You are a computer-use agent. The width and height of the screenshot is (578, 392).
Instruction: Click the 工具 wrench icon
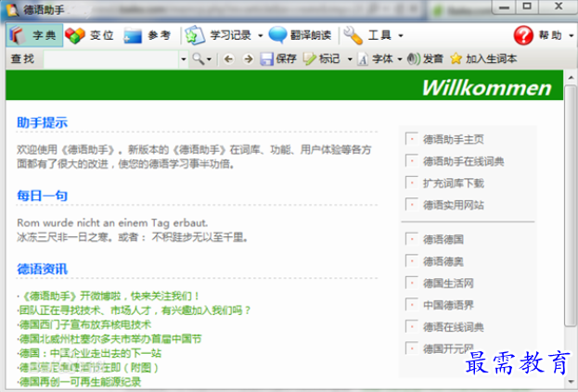click(x=353, y=35)
